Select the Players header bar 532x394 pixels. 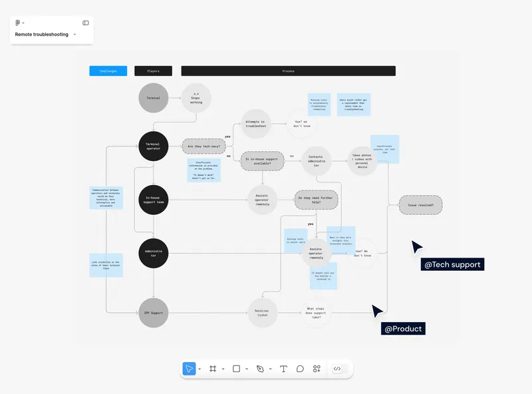[x=154, y=71]
